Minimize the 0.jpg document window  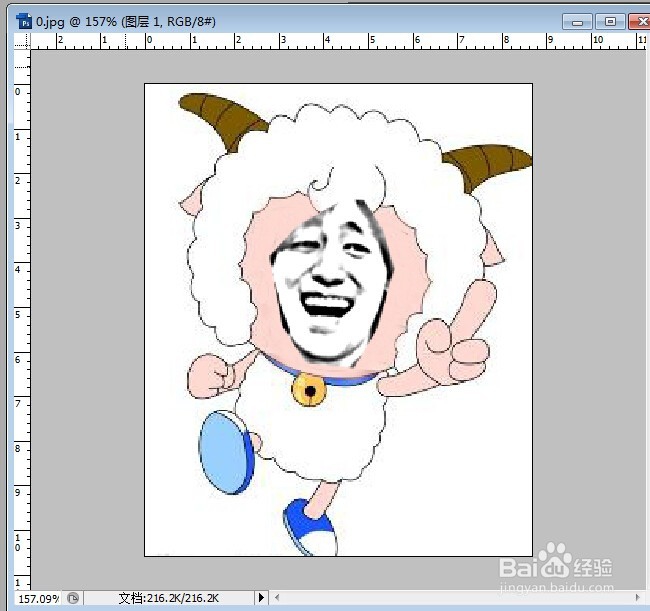pos(577,22)
